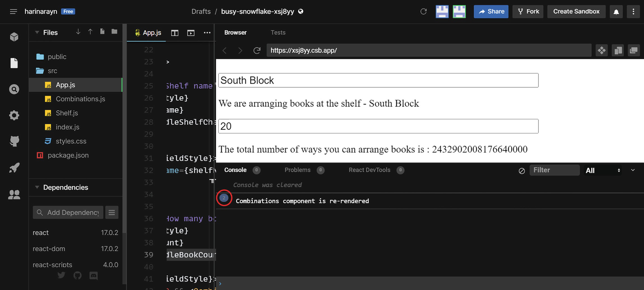Collapse the Files section

(37, 32)
